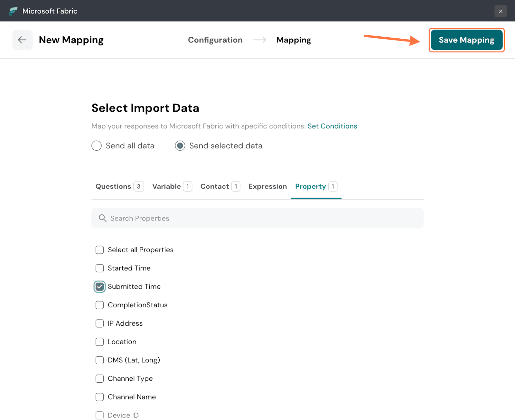
Task: Enable the Started Time checkbox
Action: tap(100, 268)
